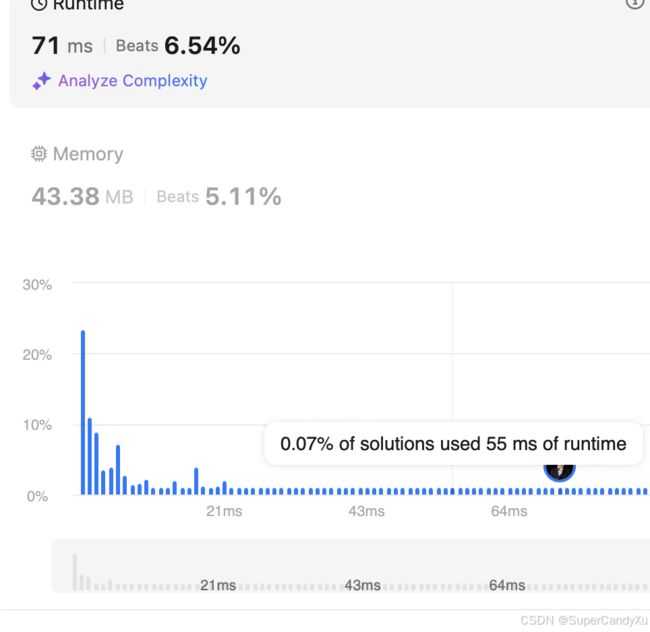Click the Runtime clock icon

tap(39, 4)
